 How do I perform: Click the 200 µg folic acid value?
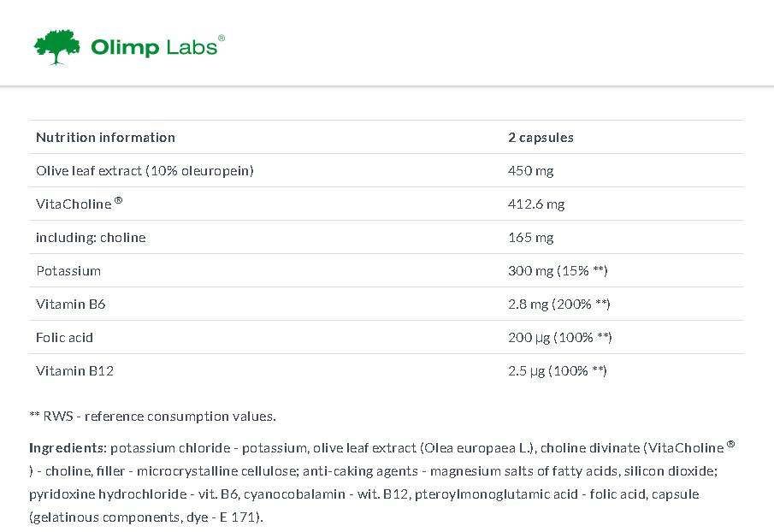coord(560,337)
